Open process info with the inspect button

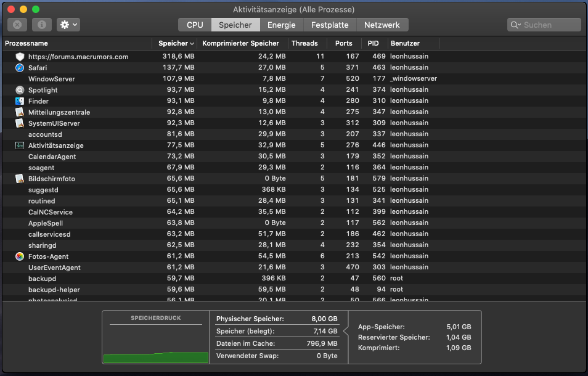(x=42, y=25)
